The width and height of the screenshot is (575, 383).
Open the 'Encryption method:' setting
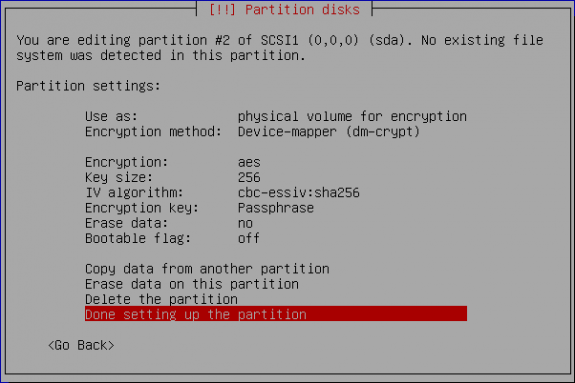276,131
